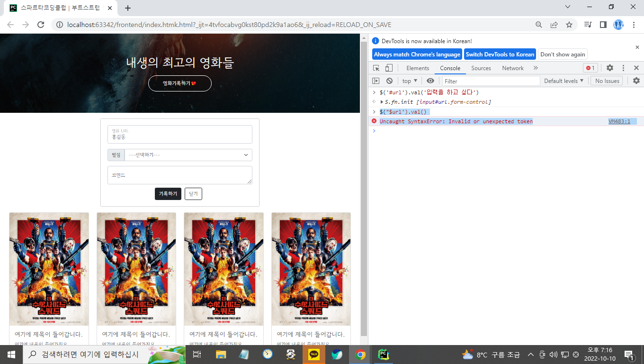This screenshot has width=644, height=364.
Task: Click the Uncaught SyntaxError message
Action: 456,122
